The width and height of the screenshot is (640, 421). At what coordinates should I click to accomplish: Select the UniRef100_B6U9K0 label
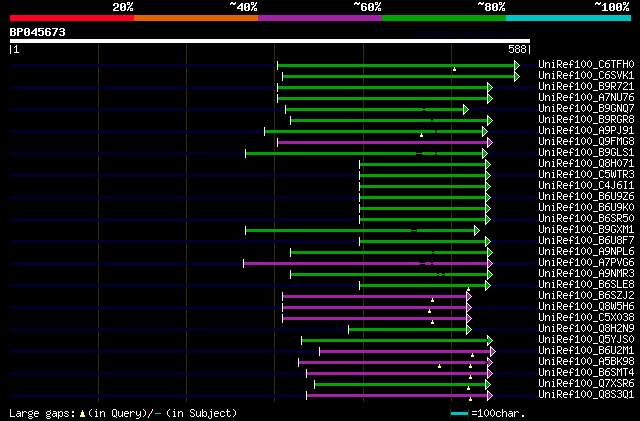586,208
